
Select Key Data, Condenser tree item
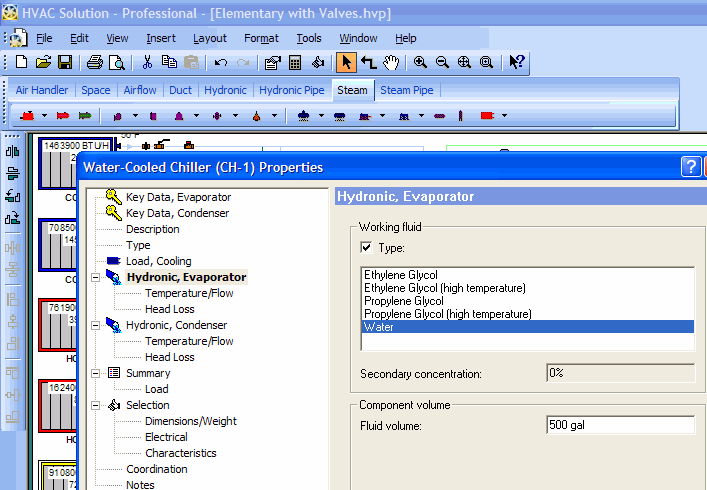tap(177, 213)
